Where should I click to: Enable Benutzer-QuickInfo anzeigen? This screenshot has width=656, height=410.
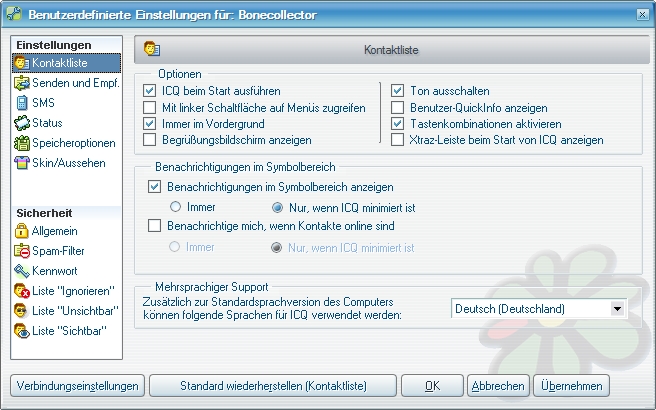pyautogui.click(x=397, y=108)
